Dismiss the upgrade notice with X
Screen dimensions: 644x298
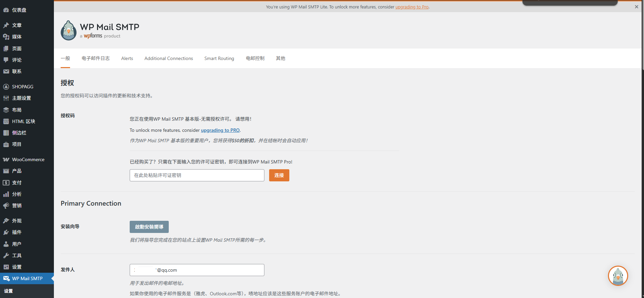(x=637, y=7)
